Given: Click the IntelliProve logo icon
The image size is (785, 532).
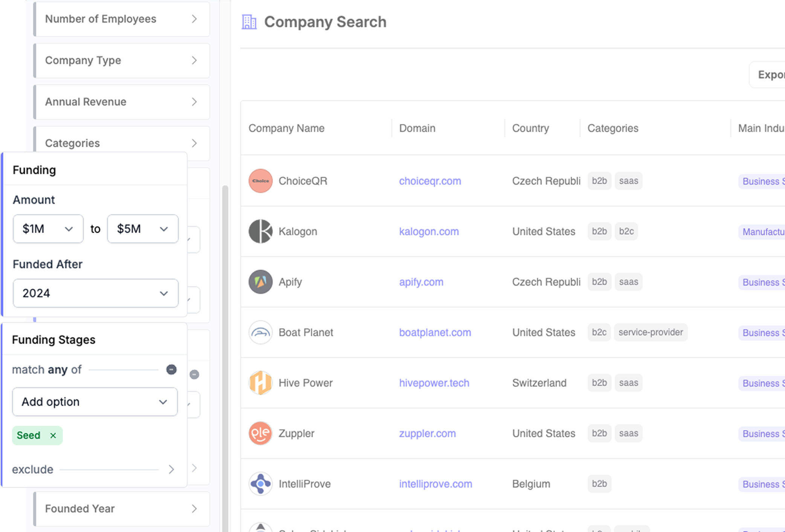Looking at the screenshot, I should [260, 484].
